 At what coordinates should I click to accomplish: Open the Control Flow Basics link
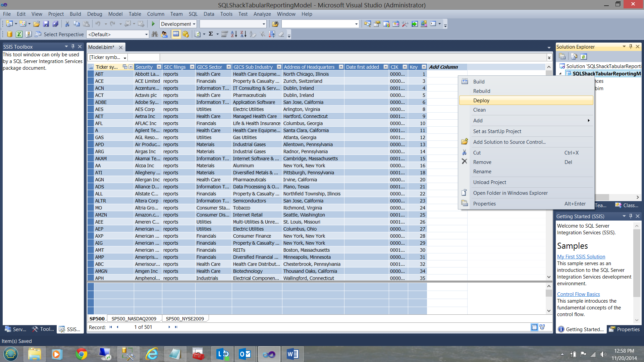tap(578, 294)
